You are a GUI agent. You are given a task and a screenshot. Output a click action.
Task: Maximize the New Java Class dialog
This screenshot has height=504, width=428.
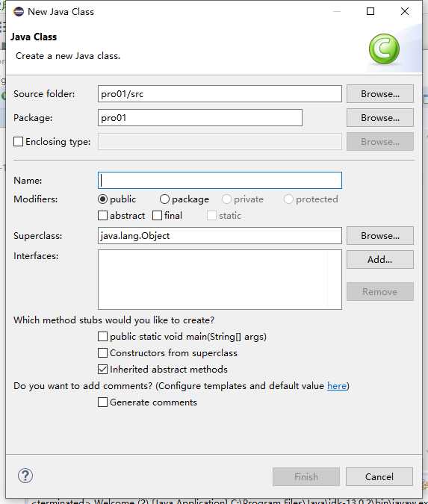click(x=370, y=11)
